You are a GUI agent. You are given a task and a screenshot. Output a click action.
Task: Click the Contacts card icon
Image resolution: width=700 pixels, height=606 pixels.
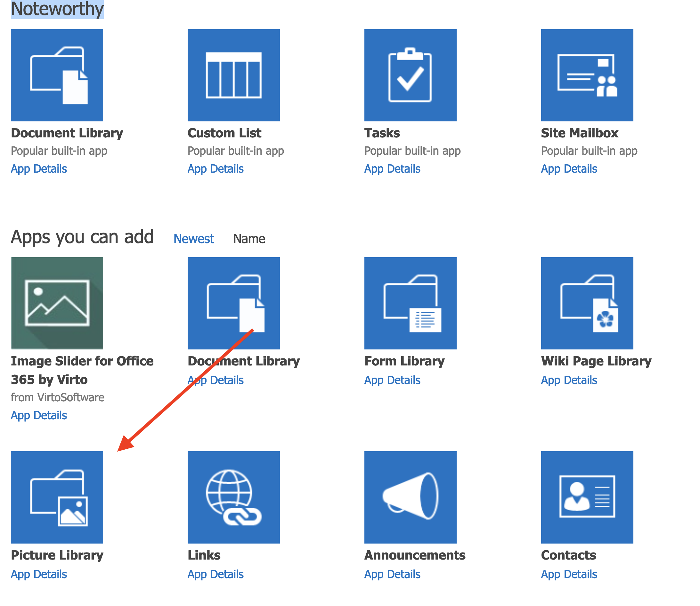pos(587,497)
